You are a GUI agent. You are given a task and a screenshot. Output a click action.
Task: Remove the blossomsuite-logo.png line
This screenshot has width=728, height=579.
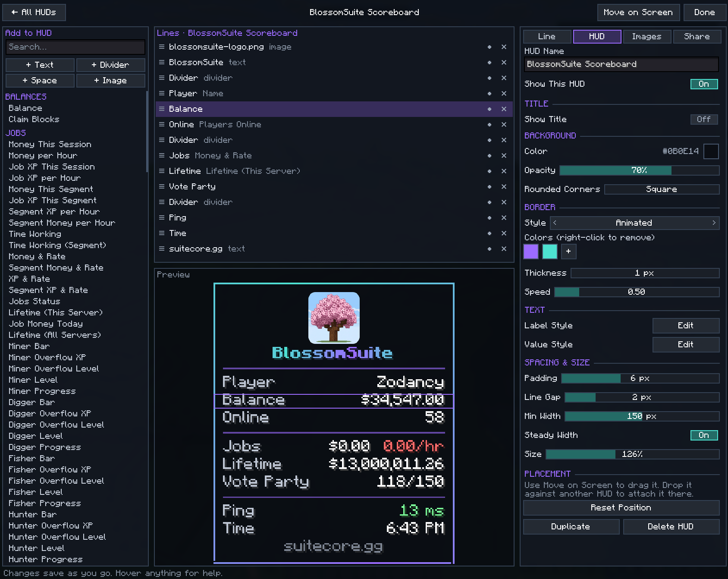(x=504, y=47)
